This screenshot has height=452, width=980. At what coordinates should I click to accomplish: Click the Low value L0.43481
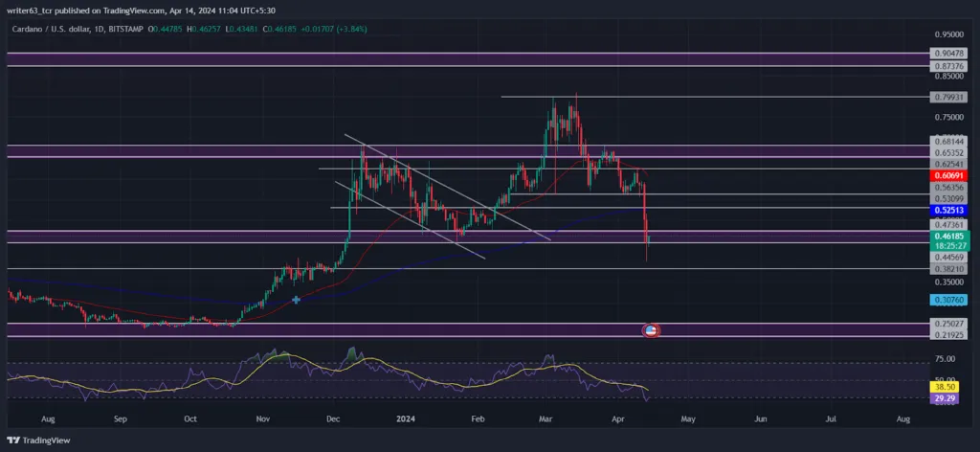[x=241, y=29]
